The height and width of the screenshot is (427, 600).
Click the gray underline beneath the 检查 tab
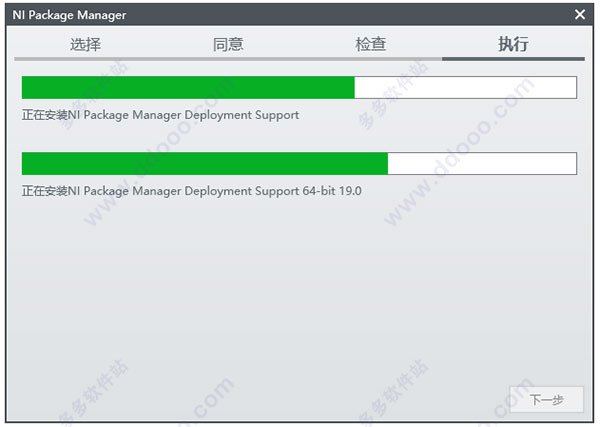(371, 59)
